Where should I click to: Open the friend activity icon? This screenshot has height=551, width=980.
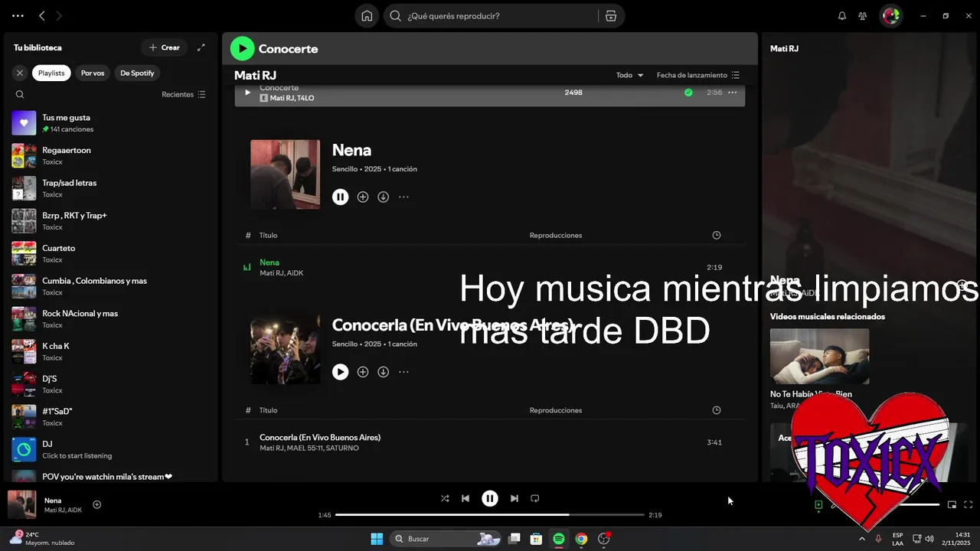863,16
